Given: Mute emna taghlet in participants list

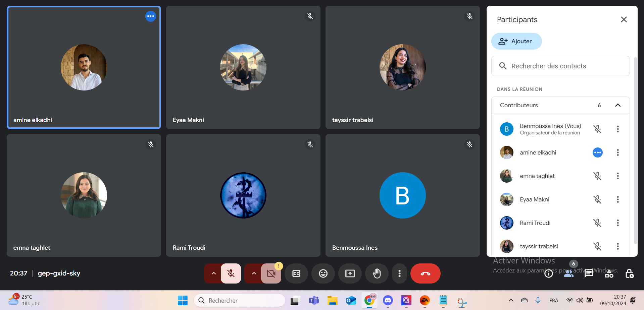Looking at the screenshot, I should pos(597,176).
